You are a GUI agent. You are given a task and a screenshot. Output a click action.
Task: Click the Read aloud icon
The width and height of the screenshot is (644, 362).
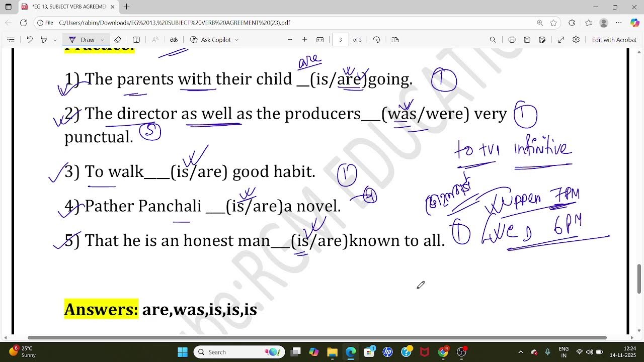[x=155, y=40]
